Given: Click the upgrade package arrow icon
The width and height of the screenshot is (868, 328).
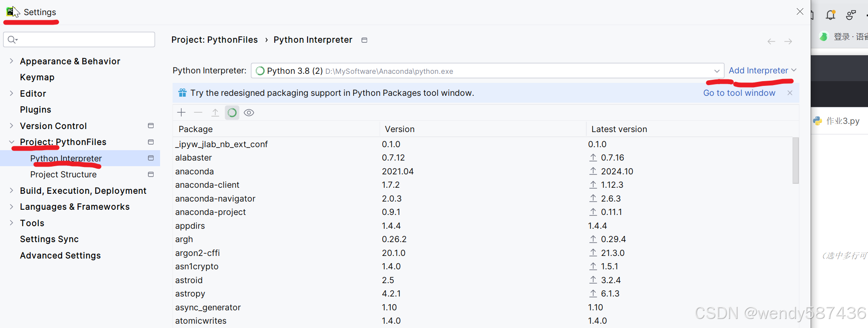Looking at the screenshot, I should pos(215,113).
